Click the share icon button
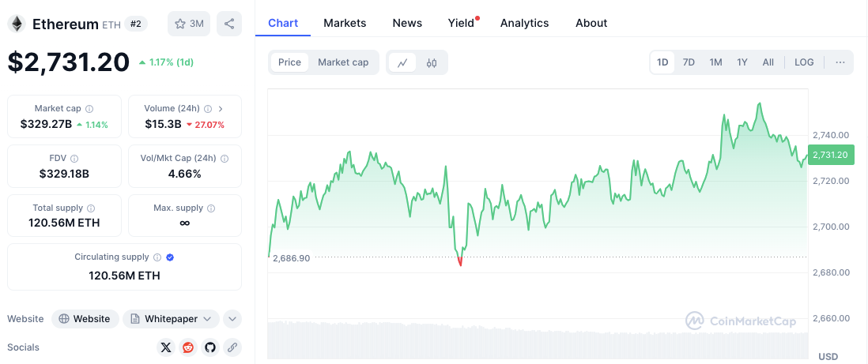This screenshot has height=364, width=868. (x=229, y=24)
